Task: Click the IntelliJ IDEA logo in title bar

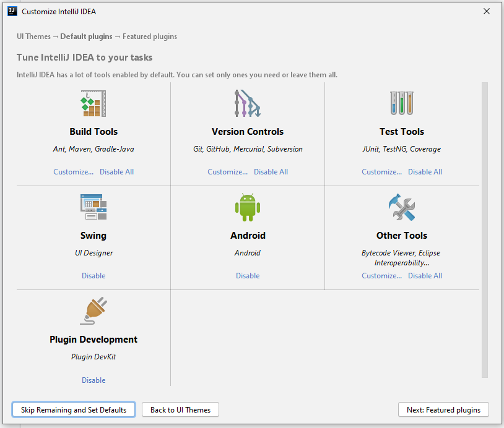Action: pyautogui.click(x=12, y=11)
